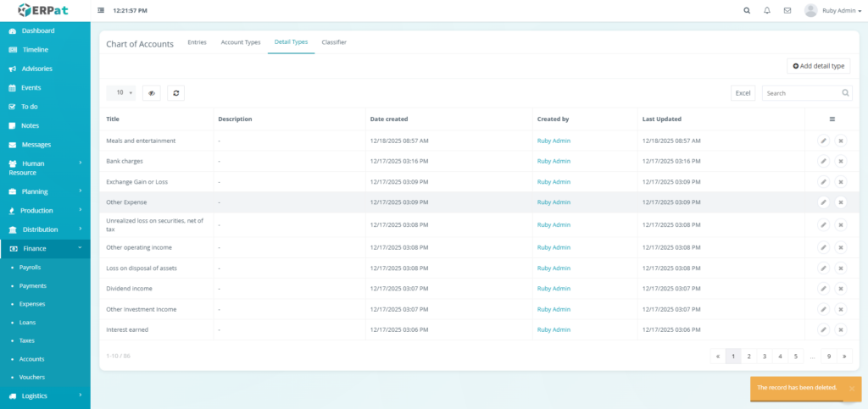Screen dimensions: 868x409
Task: Refresh the detail types table
Action: tap(175, 93)
